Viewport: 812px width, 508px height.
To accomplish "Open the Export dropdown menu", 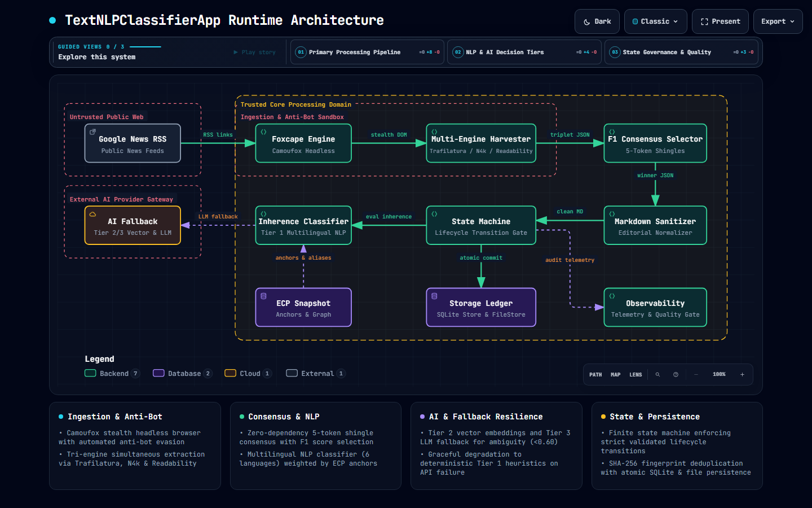I will (x=778, y=21).
